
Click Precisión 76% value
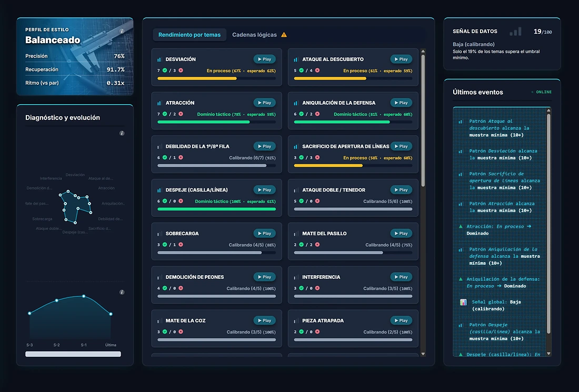[x=119, y=56]
